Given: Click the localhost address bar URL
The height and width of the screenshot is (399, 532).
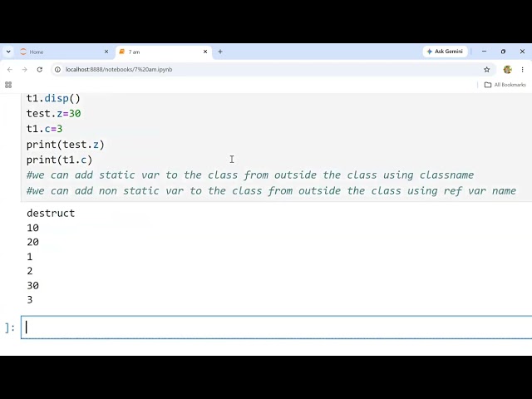Looking at the screenshot, I should tap(119, 70).
